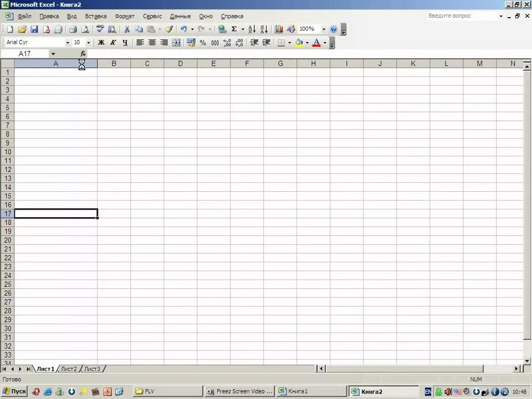
Task: Open the font size 10 dropdown
Action: (x=89, y=43)
